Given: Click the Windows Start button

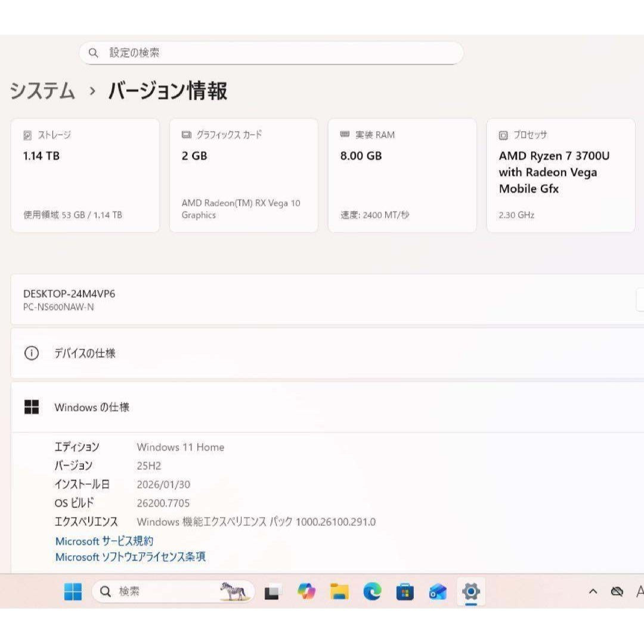Looking at the screenshot, I should click(x=72, y=592).
